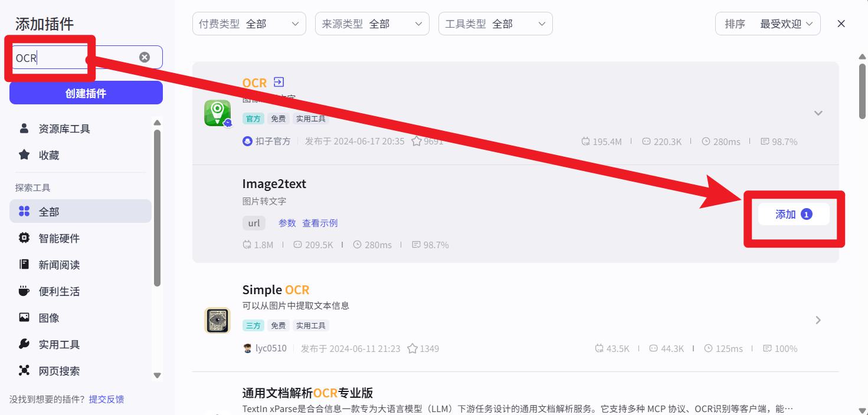
Task: Collapse the OCR plugin tools list
Action: (x=818, y=113)
